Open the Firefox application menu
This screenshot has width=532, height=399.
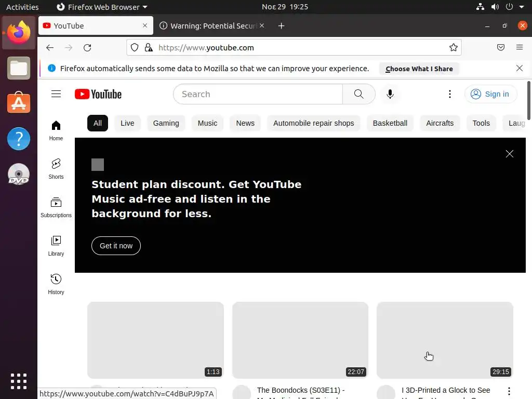[519, 47]
